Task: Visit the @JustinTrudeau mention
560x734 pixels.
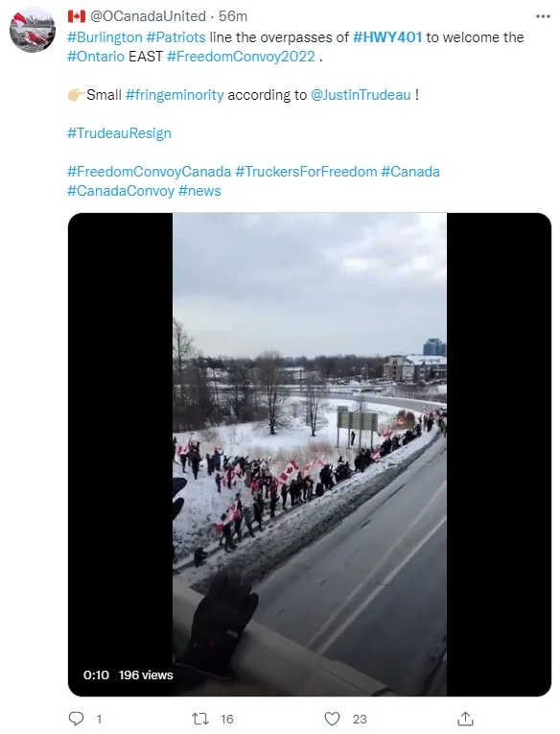Action: click(x=361, y=95)
